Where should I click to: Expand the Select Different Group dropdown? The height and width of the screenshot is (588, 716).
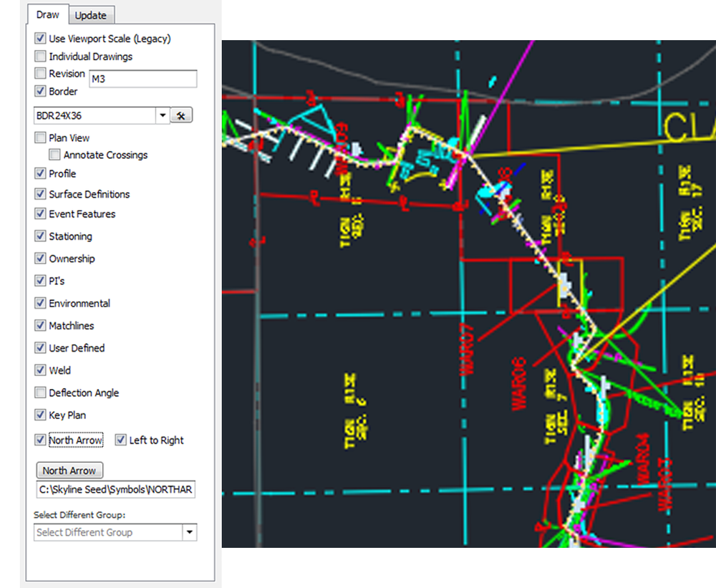click(x=190, y=532)
